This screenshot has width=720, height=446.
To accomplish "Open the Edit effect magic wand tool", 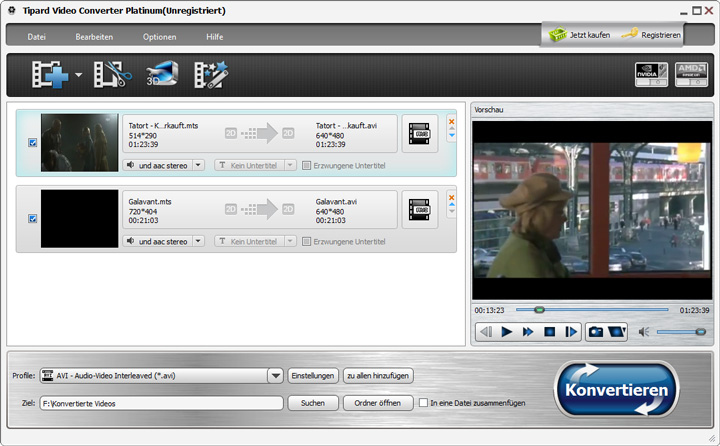I will click(211, 74).
